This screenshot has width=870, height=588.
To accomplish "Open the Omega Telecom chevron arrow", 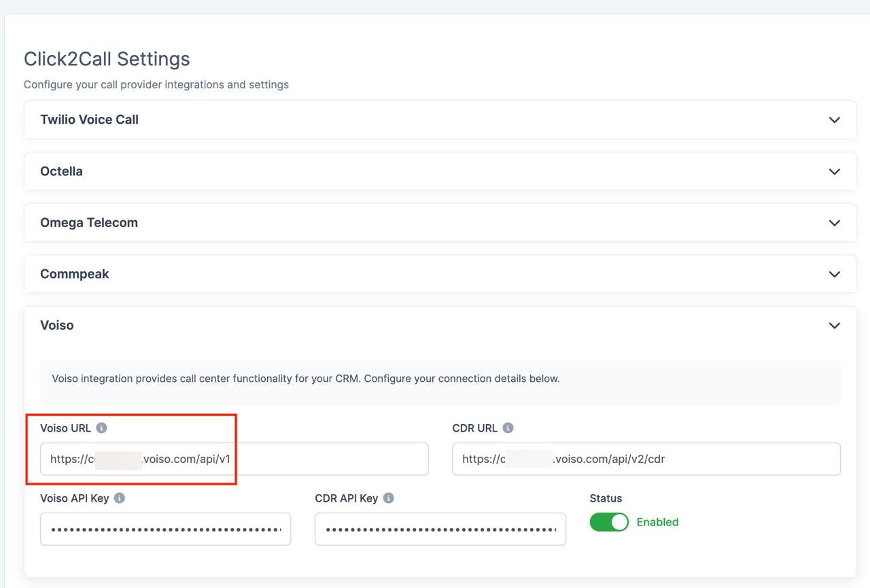I will point(834,223).
